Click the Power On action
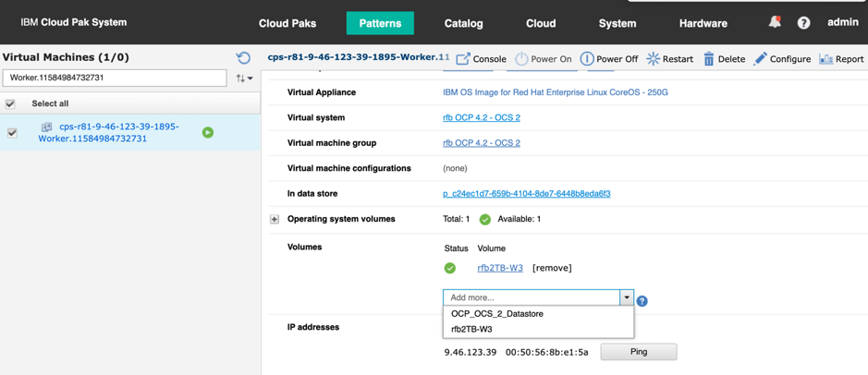 543,58
